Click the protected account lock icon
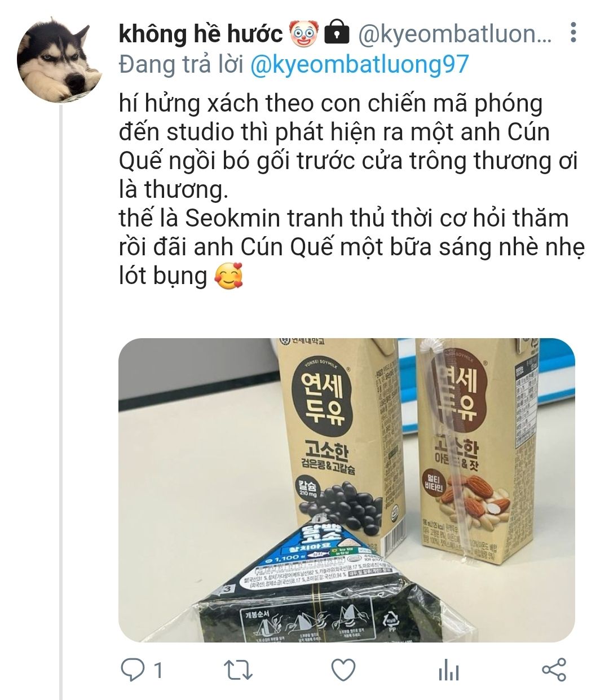The width and height of the screenshot is (609, 700). coord(337,34)
